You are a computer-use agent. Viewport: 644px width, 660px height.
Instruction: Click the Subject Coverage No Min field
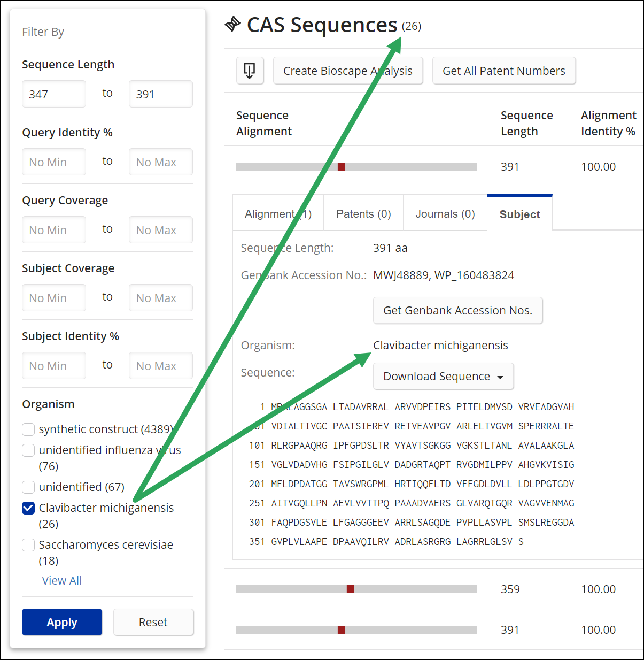pos(54,298)
